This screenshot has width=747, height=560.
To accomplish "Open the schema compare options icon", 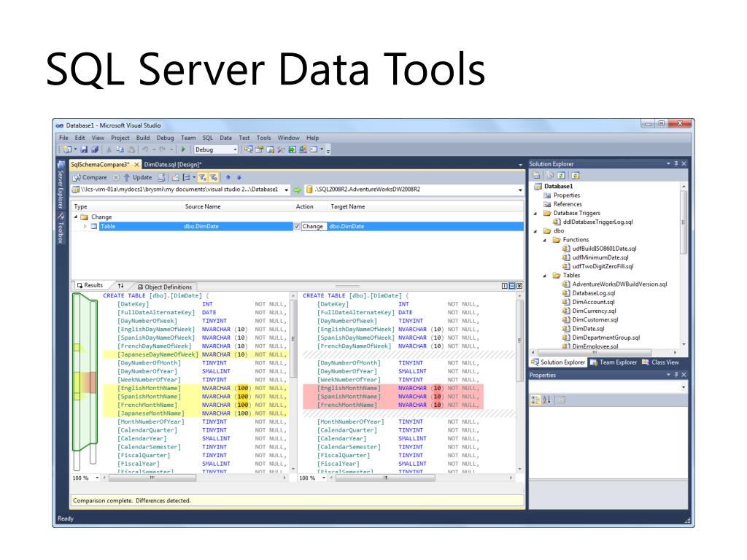I will tap(175, 178).
